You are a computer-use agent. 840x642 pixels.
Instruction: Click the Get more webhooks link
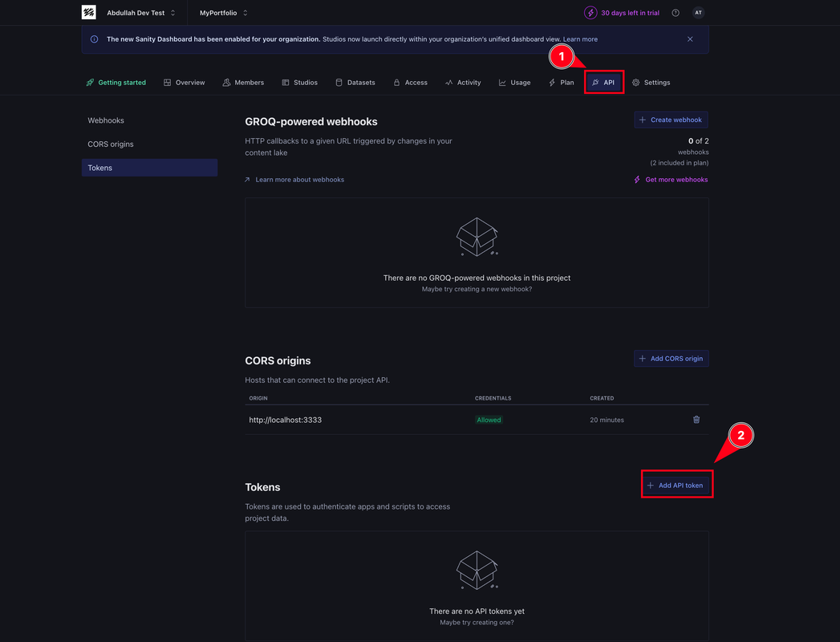coord(676,180)
